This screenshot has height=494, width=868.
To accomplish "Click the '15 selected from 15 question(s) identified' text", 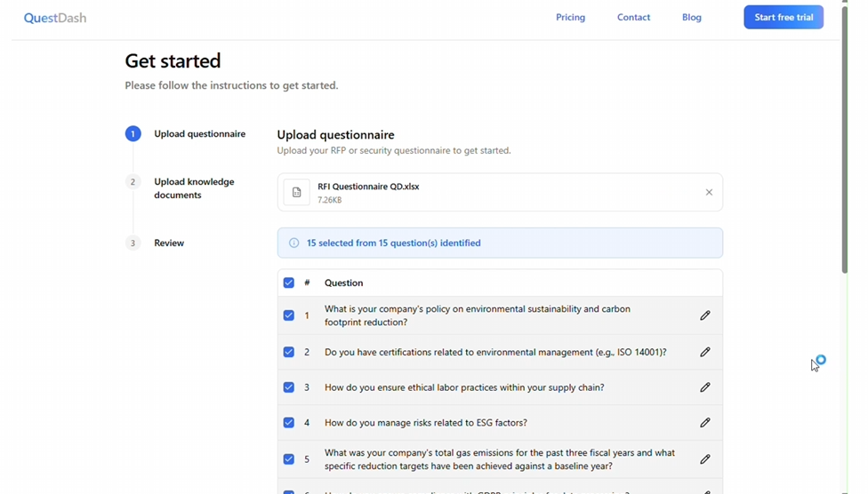I will click(394, 243).
